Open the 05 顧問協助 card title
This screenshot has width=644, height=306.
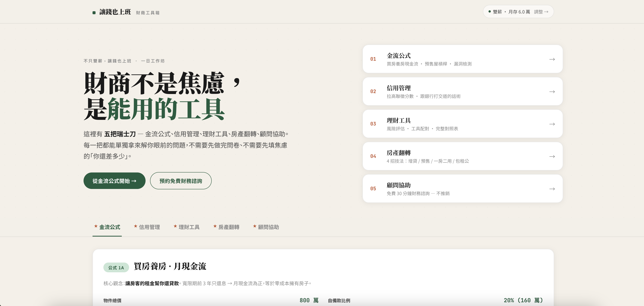coord(398,185)
